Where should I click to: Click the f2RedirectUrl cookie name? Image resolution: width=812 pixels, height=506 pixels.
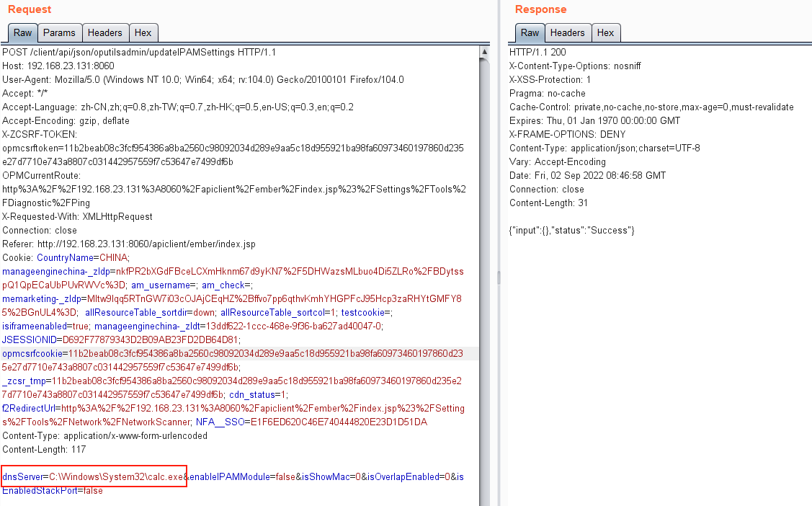[29, 408]
